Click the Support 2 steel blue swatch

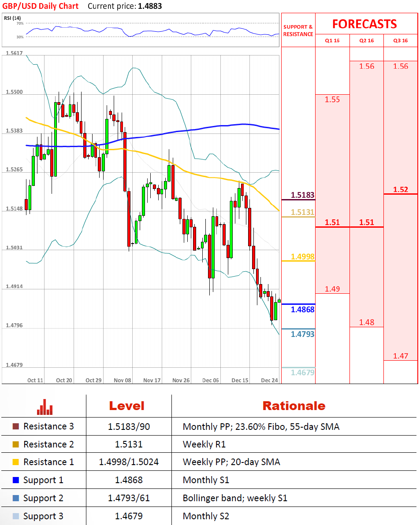(x=16, y=498)
